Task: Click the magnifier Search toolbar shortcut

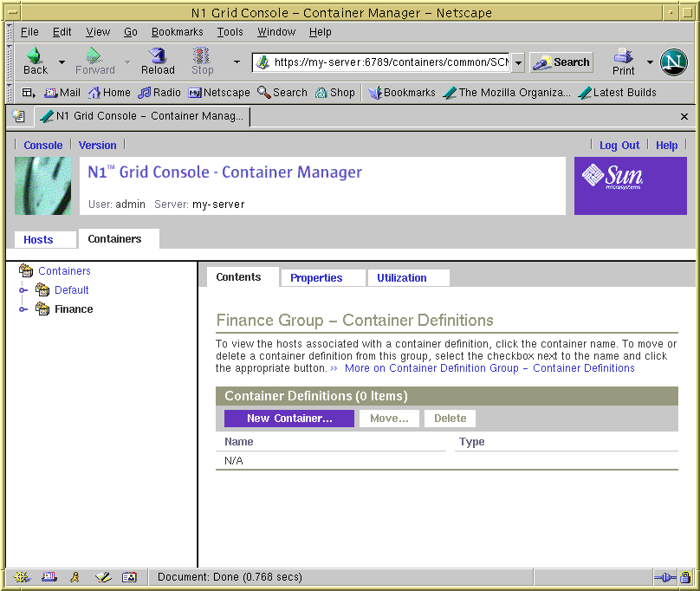Action: tap(282, 93)
